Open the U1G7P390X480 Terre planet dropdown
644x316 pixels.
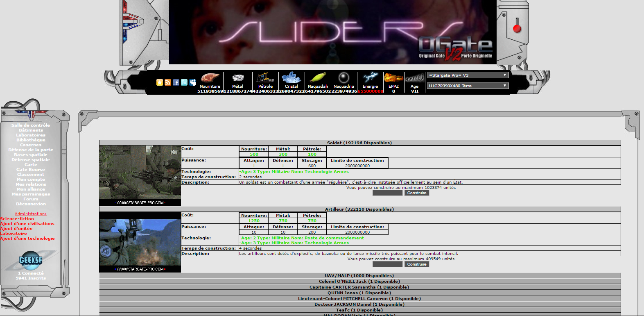tap(468, 86)
